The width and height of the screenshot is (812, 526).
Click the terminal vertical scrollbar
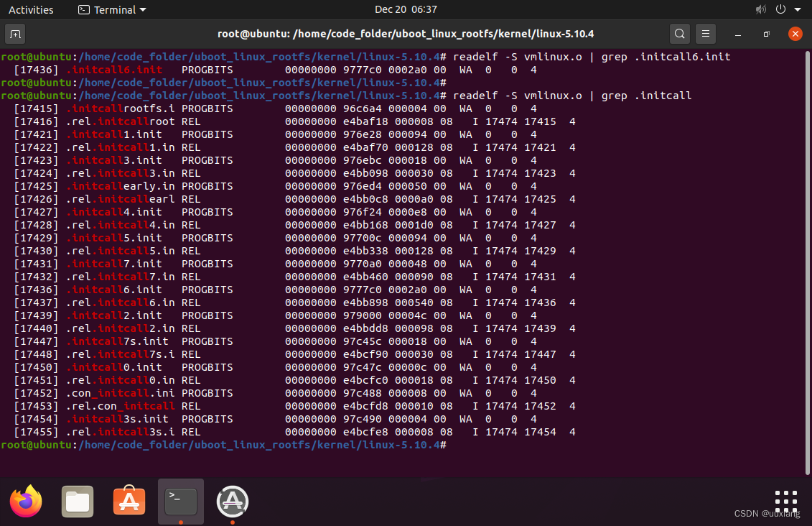[808, 262]
